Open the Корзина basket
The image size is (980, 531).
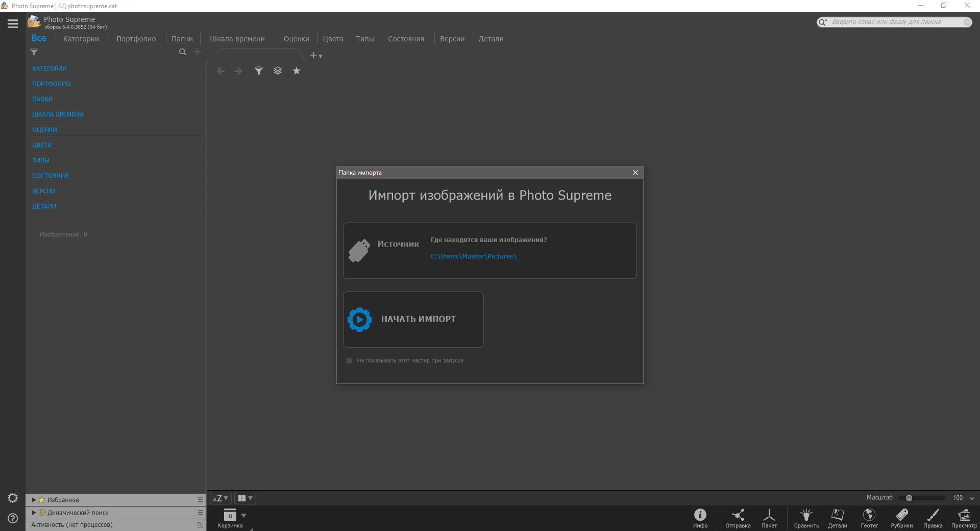coord(230,518)
